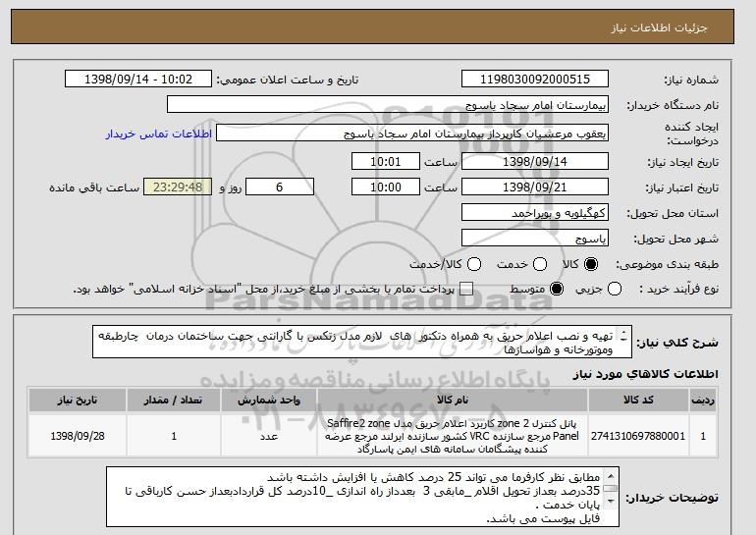Click the remaining time field 23:29:48
The image size is (756, 535).
tap(178, 187)
